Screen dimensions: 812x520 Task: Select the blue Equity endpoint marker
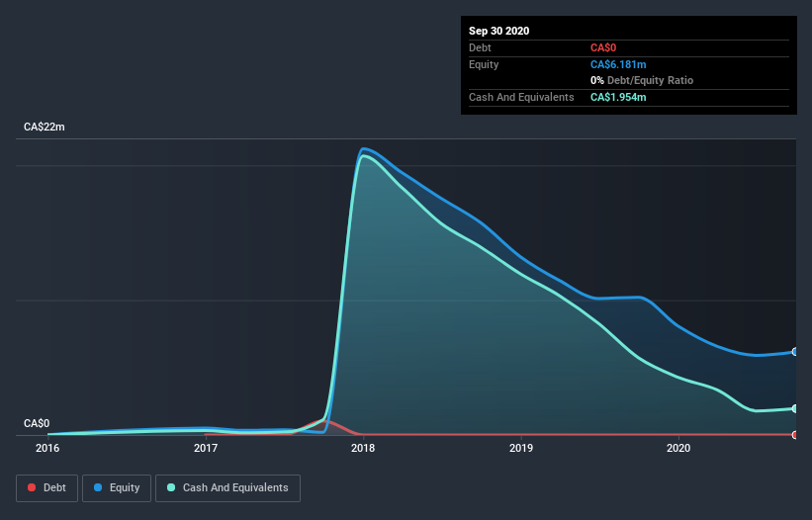tap(795, 352)
